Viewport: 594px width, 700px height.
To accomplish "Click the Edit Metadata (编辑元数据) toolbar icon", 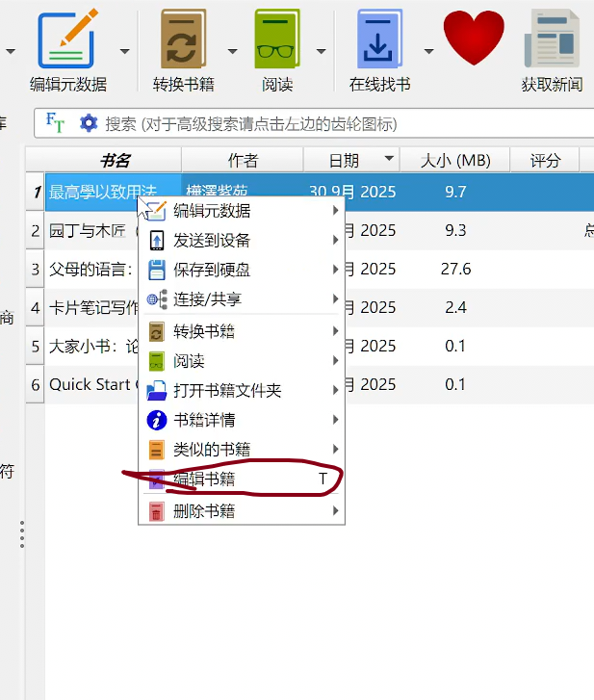I will tap(68, 42).
